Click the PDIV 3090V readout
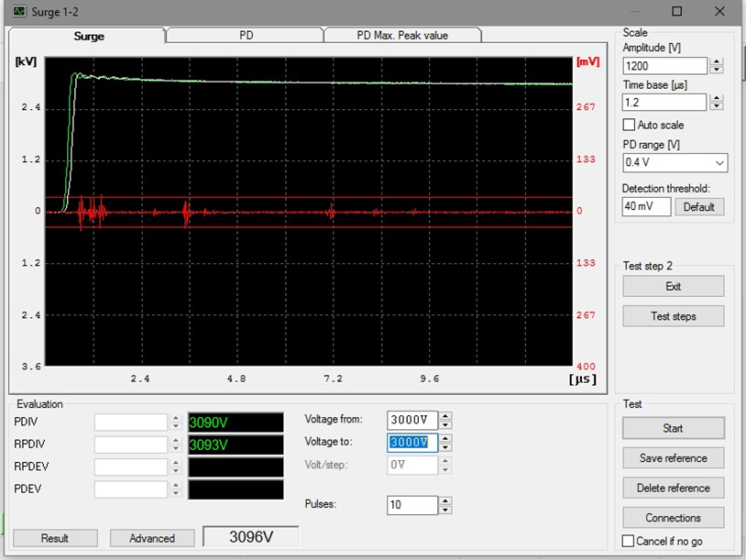Viewport: 746px width, 560px height. (236, 423)
